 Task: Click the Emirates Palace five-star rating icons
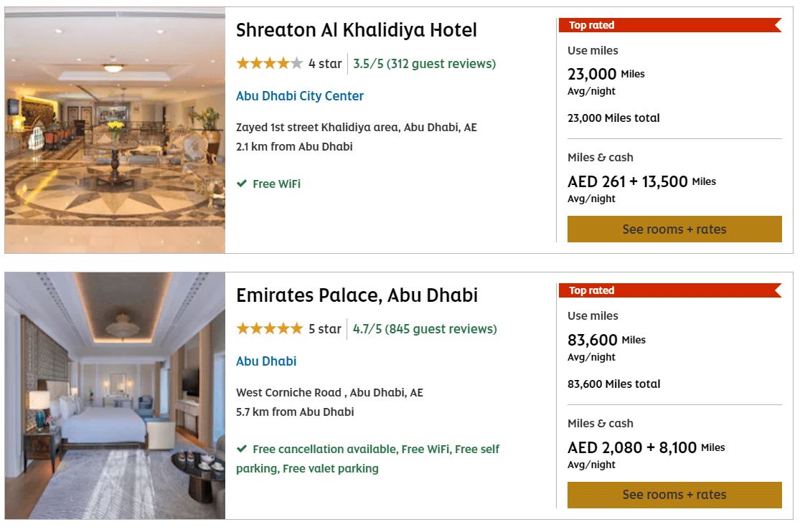269,329
